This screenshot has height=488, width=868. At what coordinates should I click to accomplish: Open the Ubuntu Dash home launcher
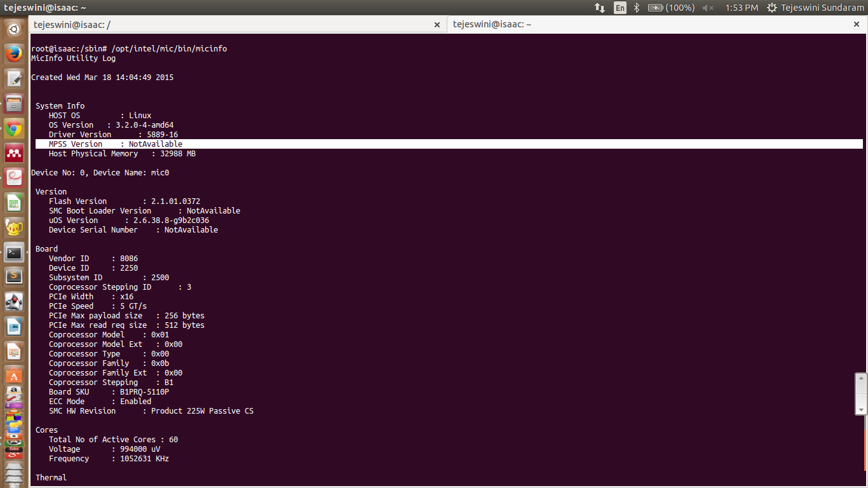click(14, 29)
